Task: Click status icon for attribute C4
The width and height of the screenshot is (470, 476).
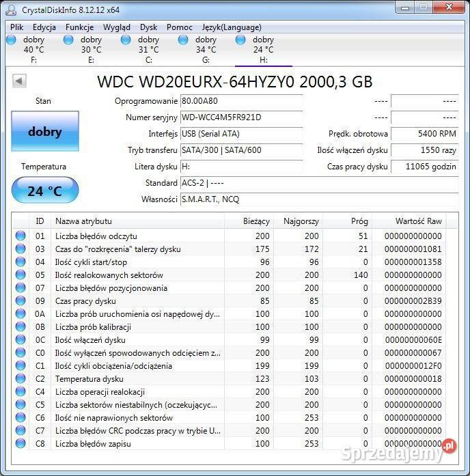Action: tap(20, 391)
